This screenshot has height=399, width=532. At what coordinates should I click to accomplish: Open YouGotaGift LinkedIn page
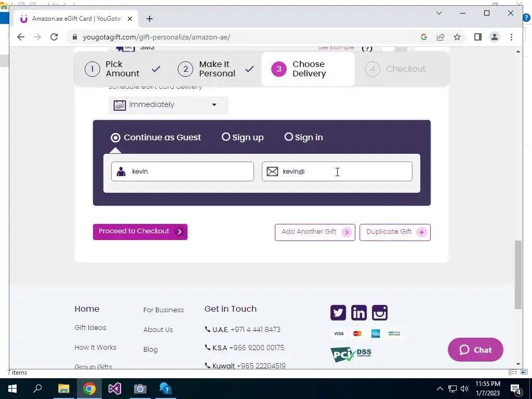point(359,312)
